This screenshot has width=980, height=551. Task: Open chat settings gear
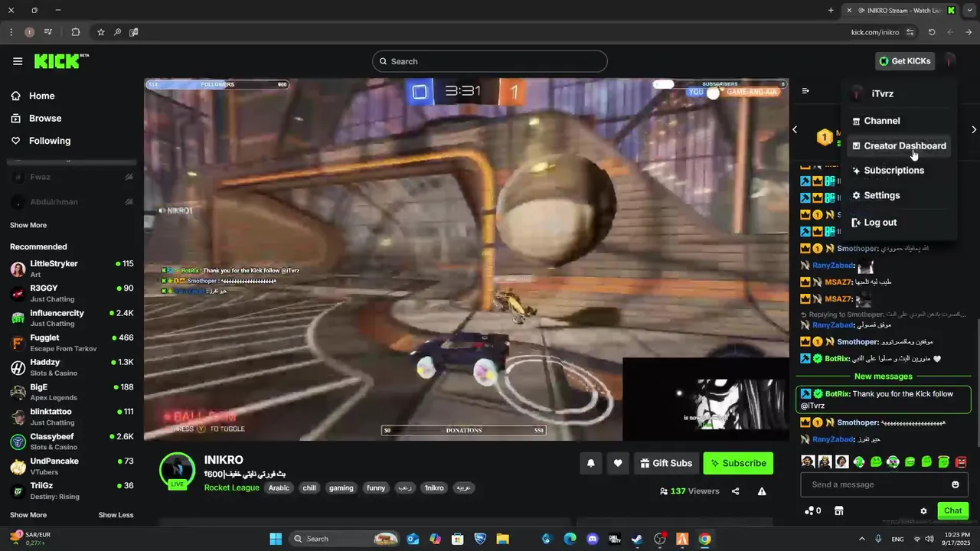(923, 510)
